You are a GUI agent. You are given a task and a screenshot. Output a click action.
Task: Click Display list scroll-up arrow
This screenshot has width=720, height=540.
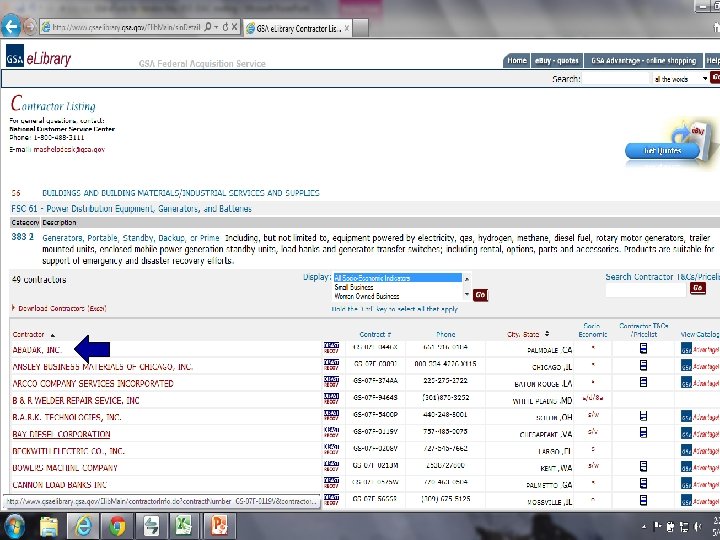[x=467, y=278]
